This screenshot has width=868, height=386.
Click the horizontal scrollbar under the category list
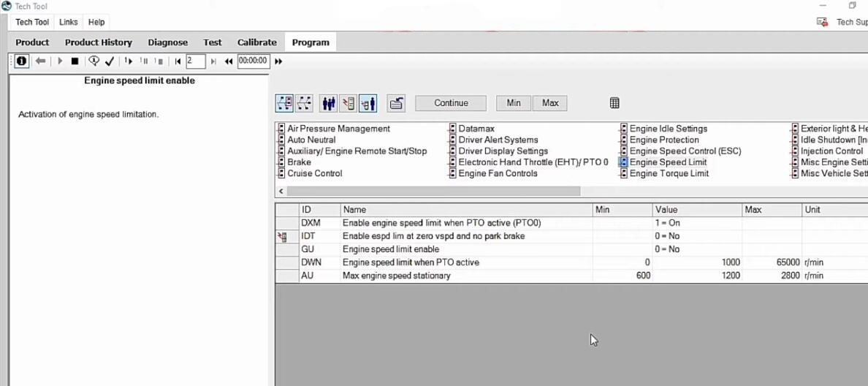pyautogui.click(x=433, y=191)
